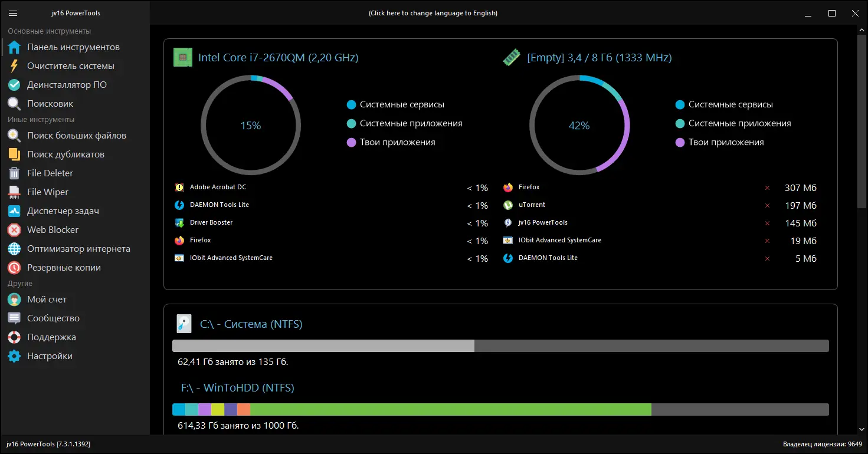The height and width of the screenshot is (454, 868).
Task: Open the hamburger menu in the title bar
Action: tap(13, 13)
